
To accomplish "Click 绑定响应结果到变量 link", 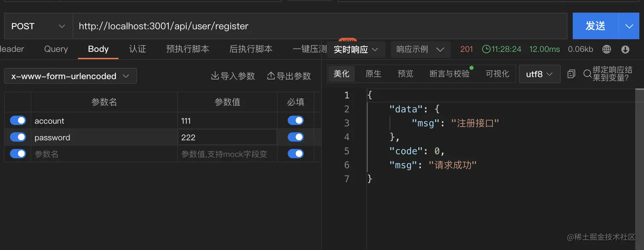I will (612, 74).
